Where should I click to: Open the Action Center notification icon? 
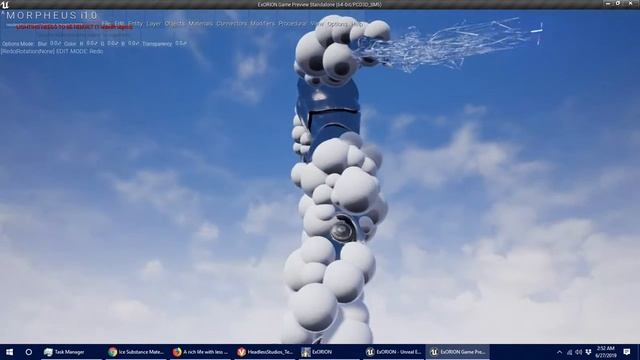tap(627, 352)
